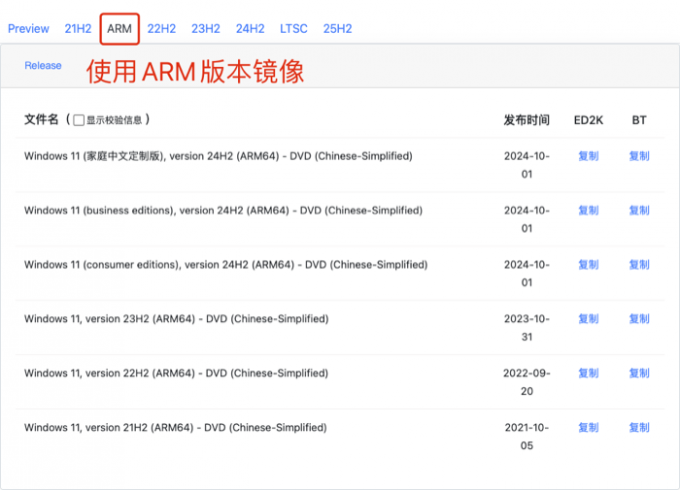Open the 22H2 tab

(161, 29)
